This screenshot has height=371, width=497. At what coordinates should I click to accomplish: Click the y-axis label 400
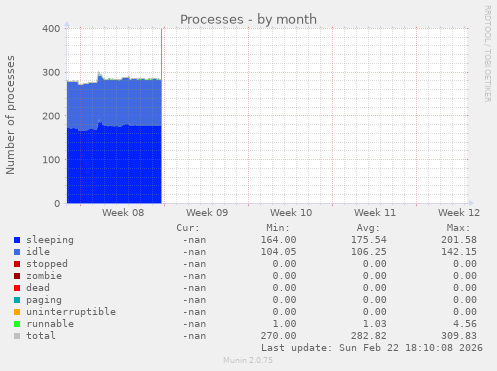pos(51,29)
